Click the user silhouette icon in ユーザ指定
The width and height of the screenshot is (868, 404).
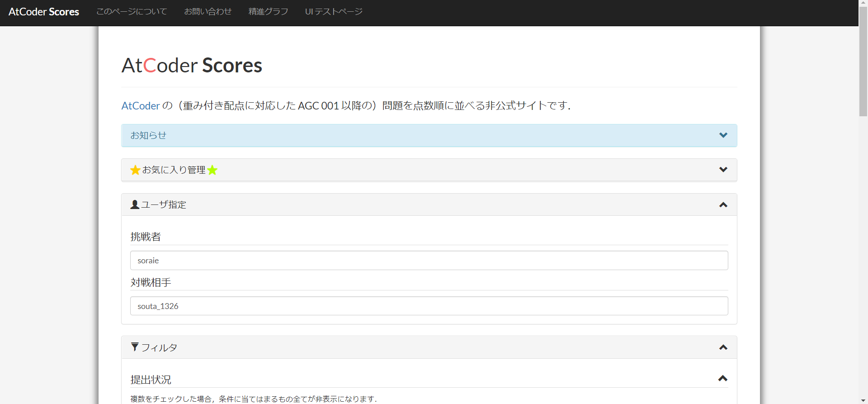pos(135,204)
